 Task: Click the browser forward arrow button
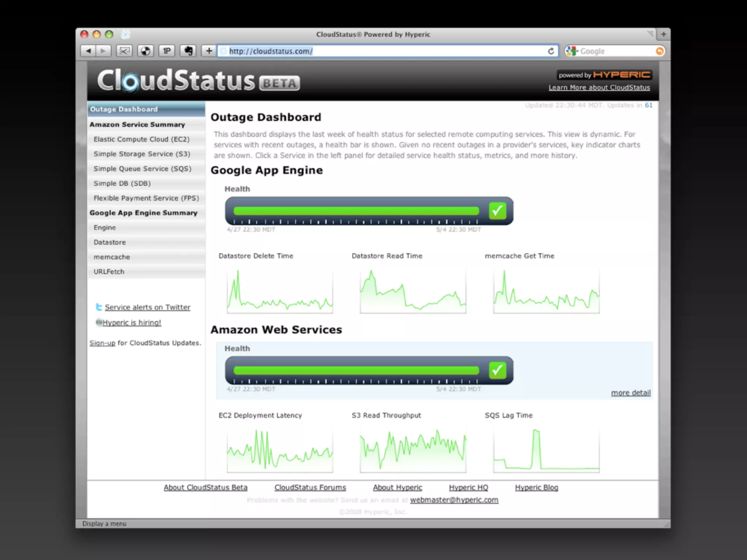[104, 51]
